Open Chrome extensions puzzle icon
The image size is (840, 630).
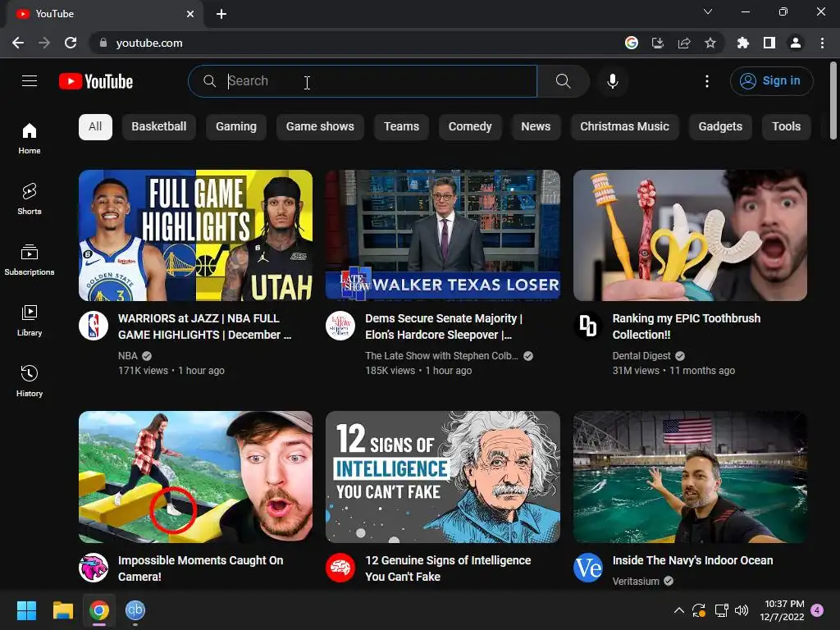[742, 43]
